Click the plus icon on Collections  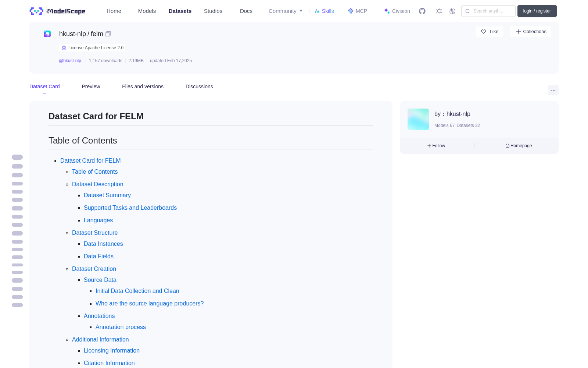click(x=519, y=32)
